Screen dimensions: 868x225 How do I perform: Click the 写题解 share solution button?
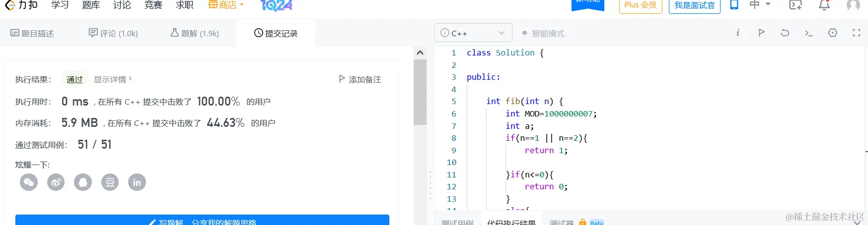202,220
